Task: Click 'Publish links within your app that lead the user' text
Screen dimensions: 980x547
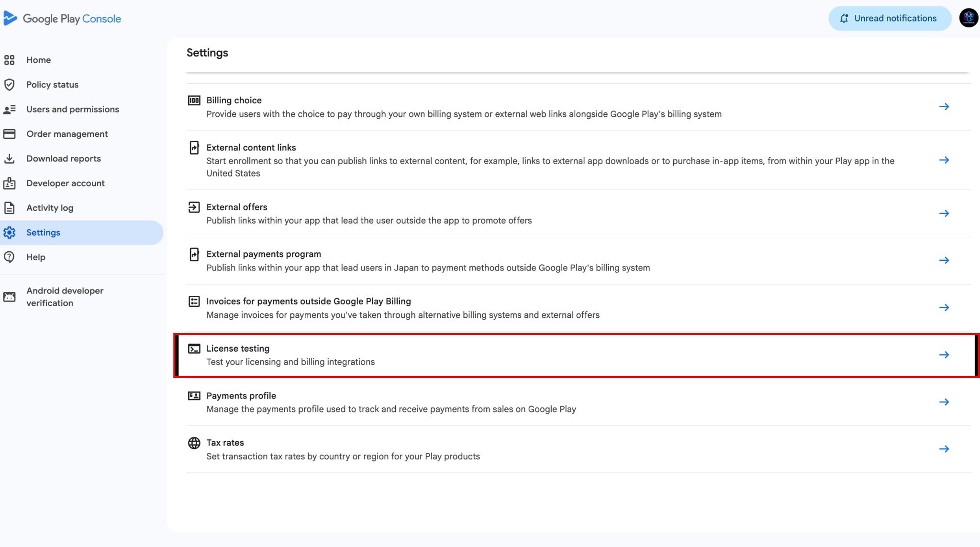Action: (x=369, y=221)
